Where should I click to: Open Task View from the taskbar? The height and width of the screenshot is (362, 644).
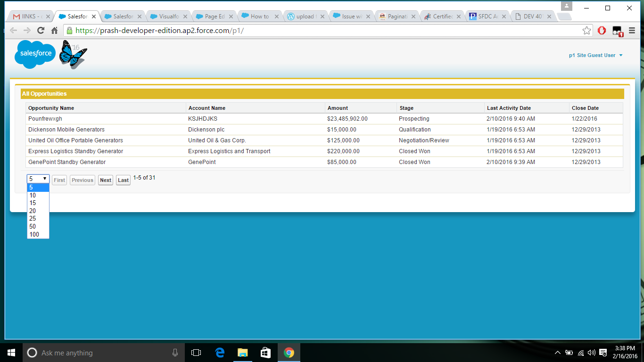click(x=196, y=353)
